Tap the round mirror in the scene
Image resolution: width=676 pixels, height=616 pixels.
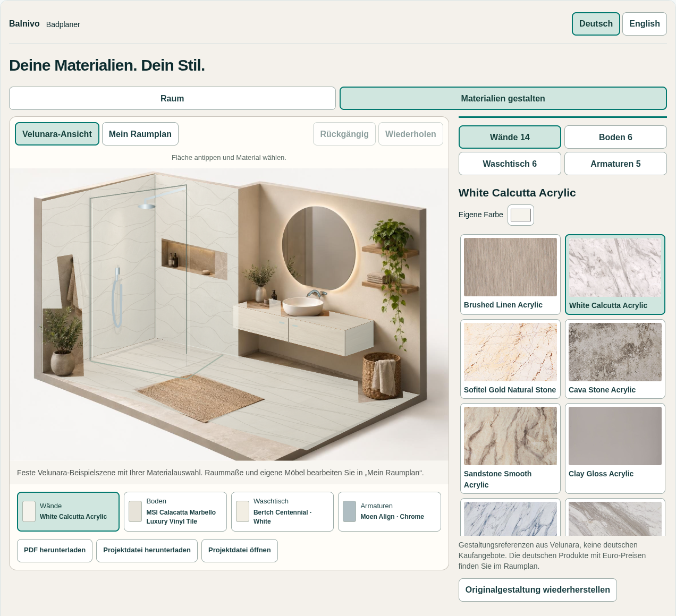click(x=318, y=248)
